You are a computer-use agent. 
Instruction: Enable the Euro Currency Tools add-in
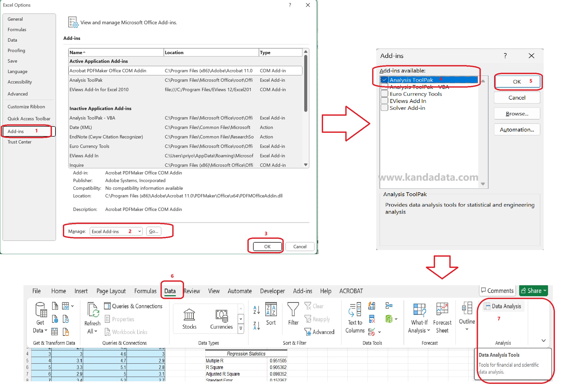(384, 93)
